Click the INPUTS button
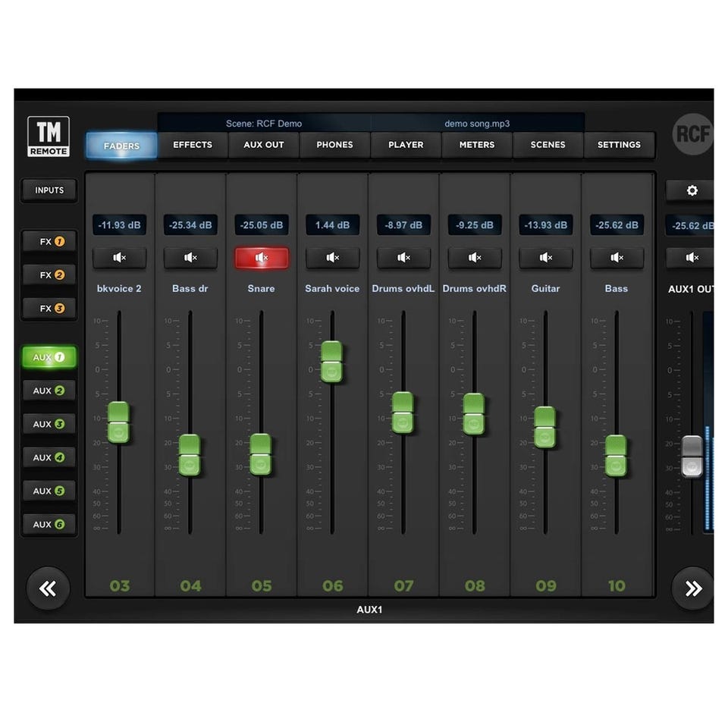728x728 pixels. [x=49, y=190]
